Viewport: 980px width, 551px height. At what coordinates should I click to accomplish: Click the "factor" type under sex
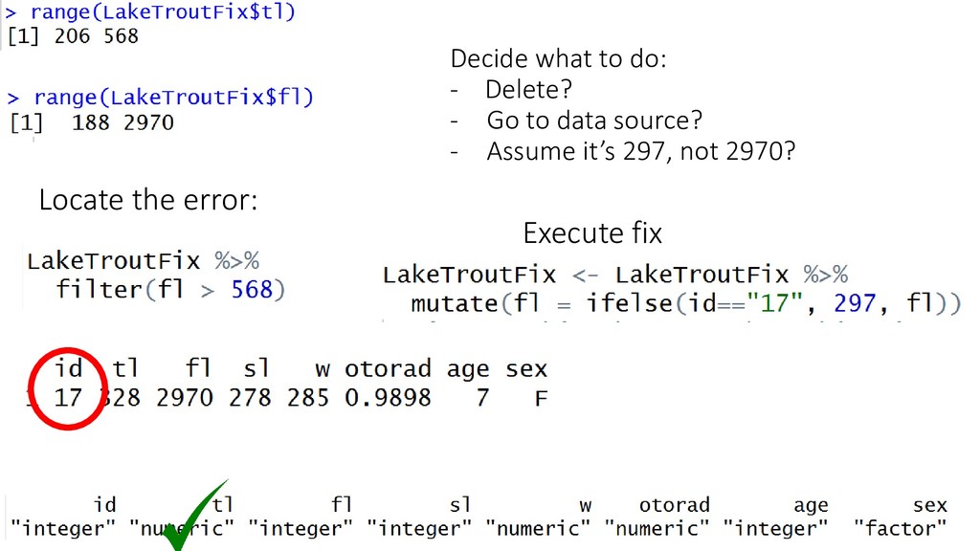tap(900, 528)
